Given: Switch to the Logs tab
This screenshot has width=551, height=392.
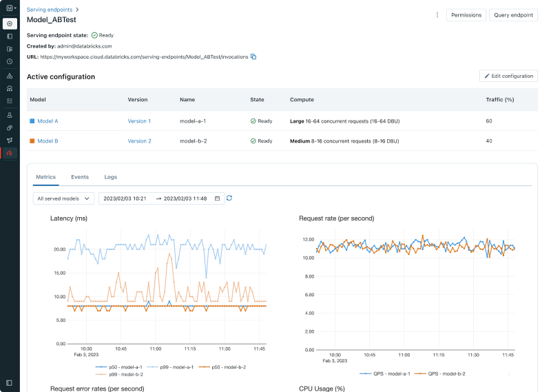Looking at the screenshot, I should (110, 177).
